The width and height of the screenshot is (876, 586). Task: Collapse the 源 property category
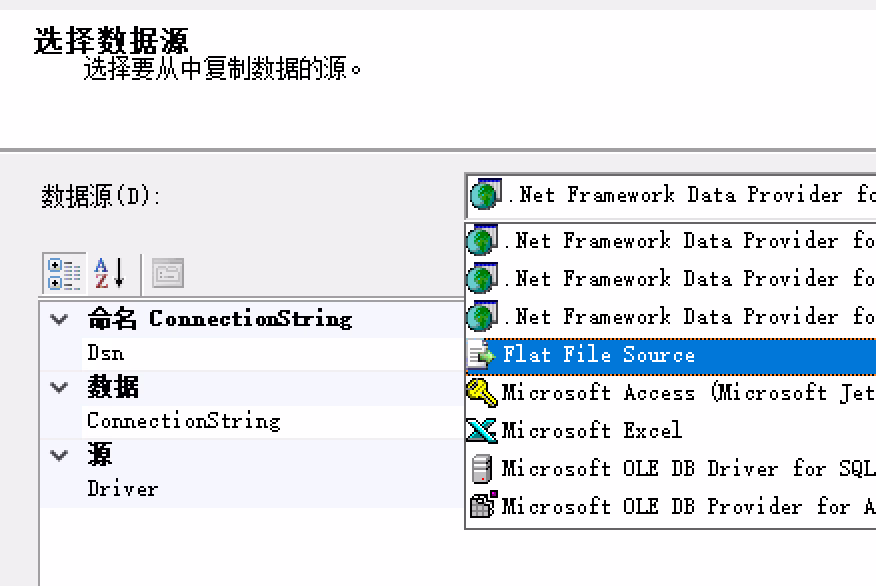tap(59, 456)
